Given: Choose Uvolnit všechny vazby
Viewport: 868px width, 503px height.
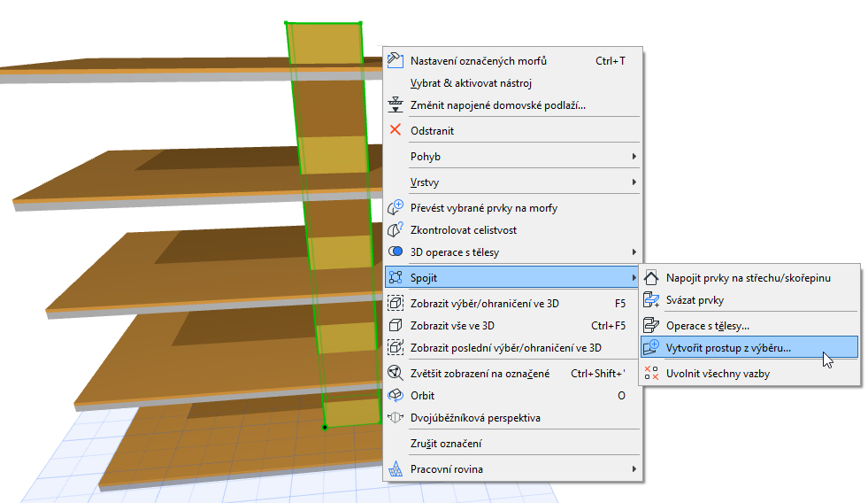Looking at the screenshot, I should click(749, 374).
